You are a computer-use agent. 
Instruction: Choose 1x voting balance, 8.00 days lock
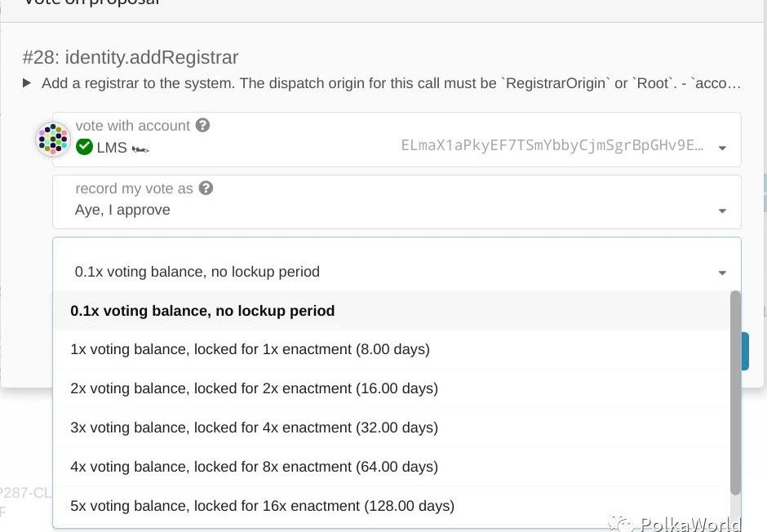click(x=250, y=349)
